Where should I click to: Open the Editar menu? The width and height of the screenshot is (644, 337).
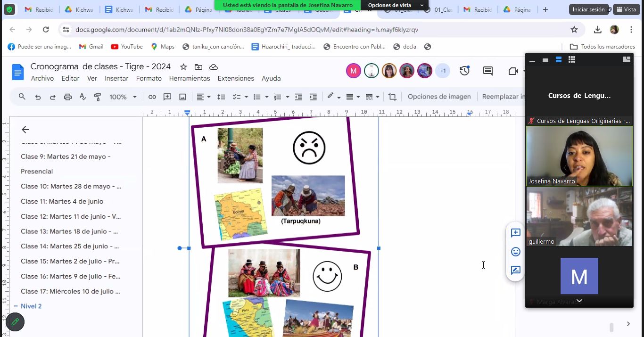(70, 78)
